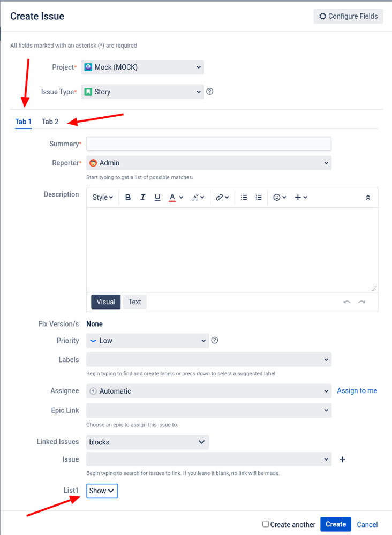Toggle bold formatting in description
Viewport: 392px width, 535px height.
128,197
